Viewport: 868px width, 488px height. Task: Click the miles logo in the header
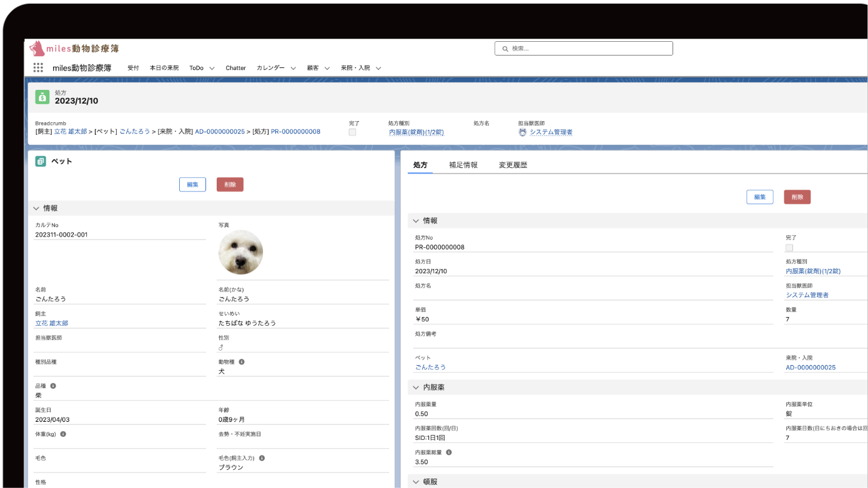pyautogui.click(x=74, y=48)
